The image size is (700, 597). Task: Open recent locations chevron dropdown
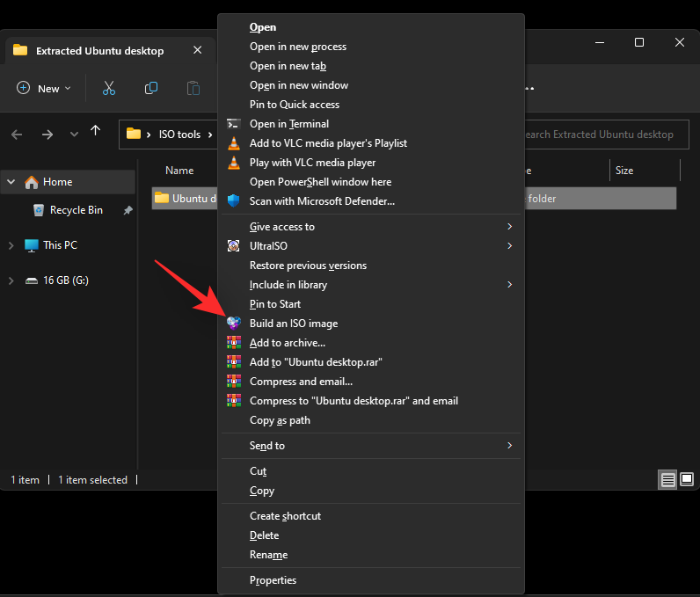point(74,135)
